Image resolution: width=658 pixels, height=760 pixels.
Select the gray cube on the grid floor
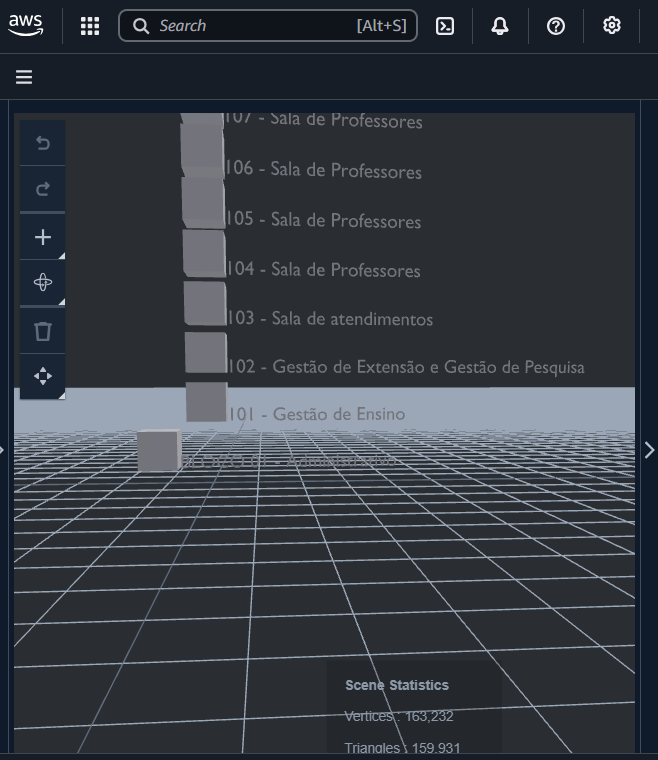158,451
